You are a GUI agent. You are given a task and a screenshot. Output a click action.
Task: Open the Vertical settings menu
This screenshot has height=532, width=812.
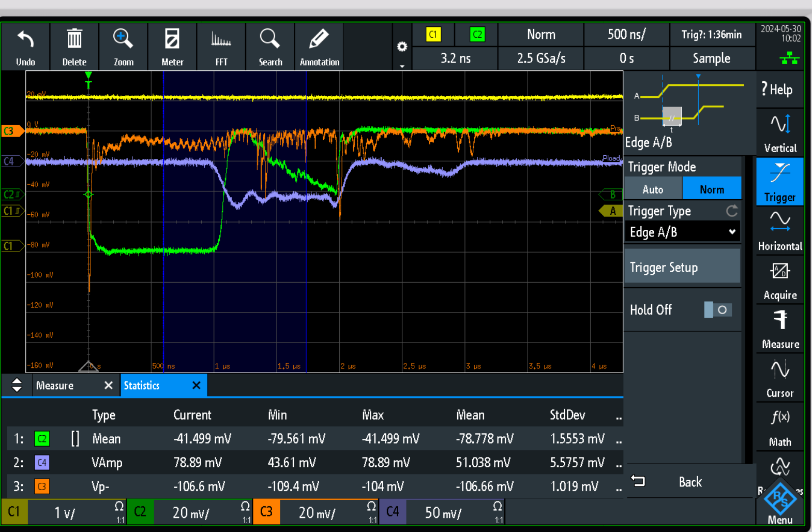(780, 133)
